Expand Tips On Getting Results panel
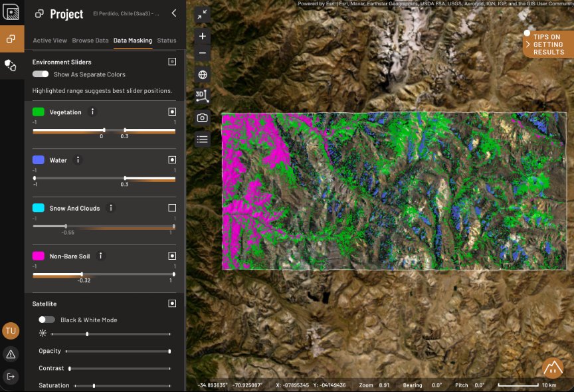Image resolution: width=574 pixels, height=392 pixels. click(548, 45)
